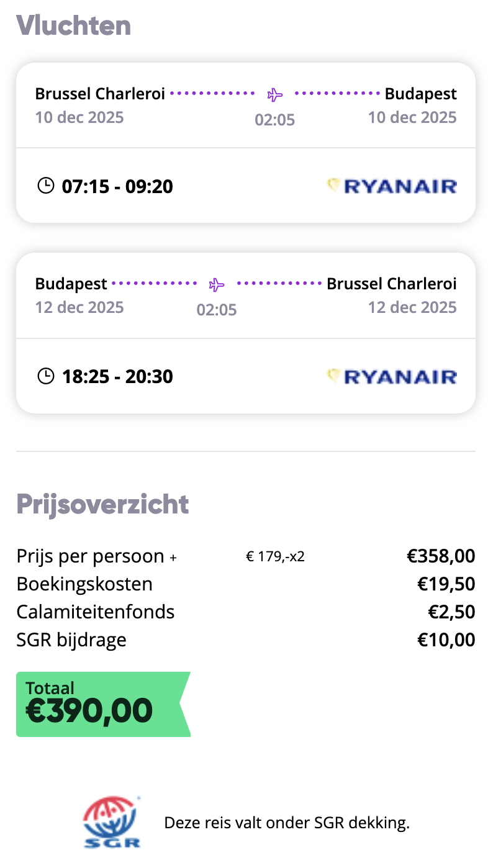Select the clock icon beside 07:15 - 09:20

[45, 184]
